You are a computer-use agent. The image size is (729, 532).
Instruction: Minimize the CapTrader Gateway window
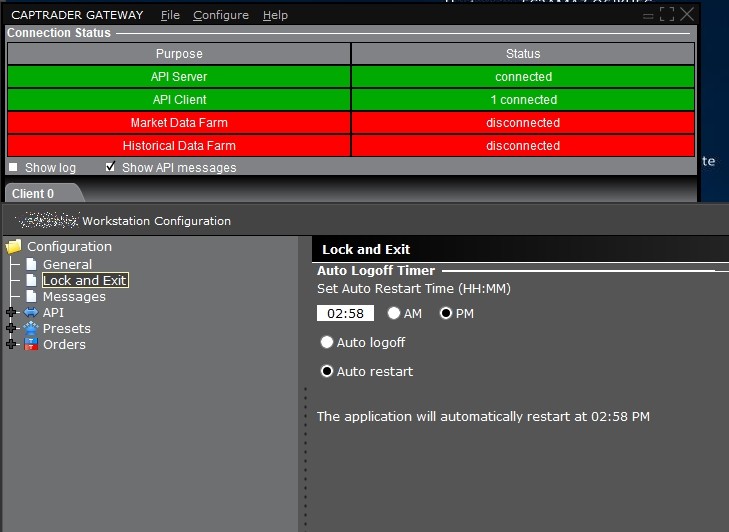pos(648,16)
